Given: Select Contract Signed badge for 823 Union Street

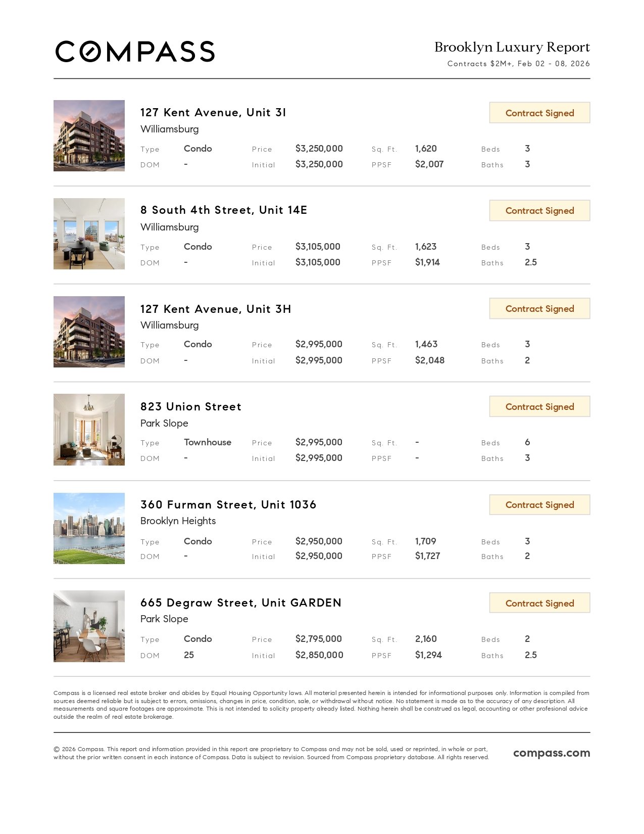Looking at the screenshot, I should point(539,407).
